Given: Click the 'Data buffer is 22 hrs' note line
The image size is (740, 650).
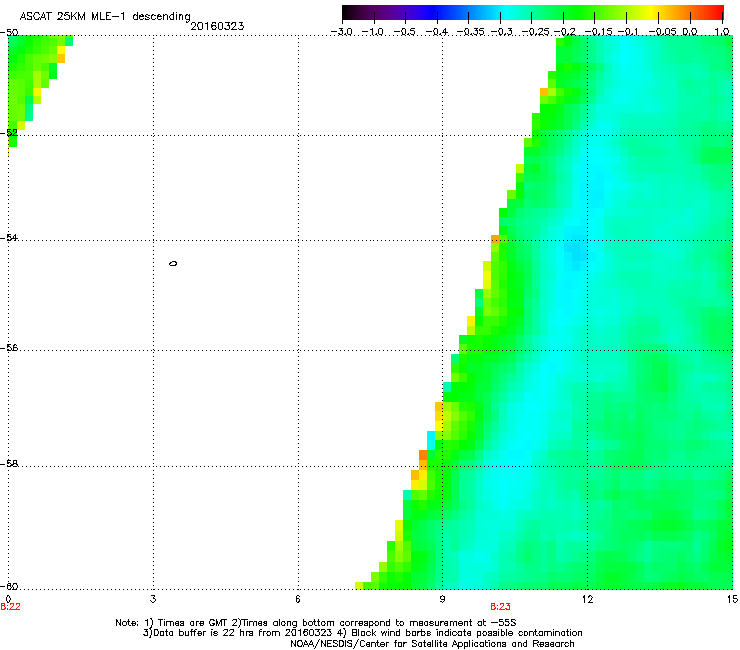Looking at the screenshot, I should [x=362, y=633].
